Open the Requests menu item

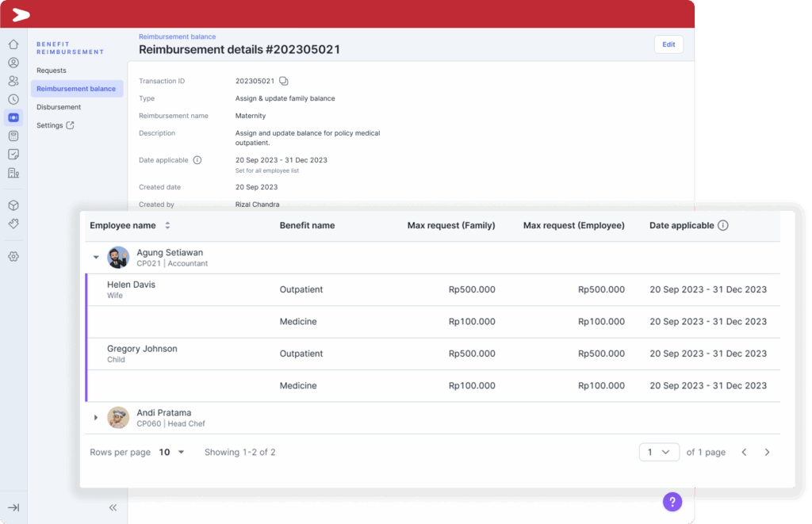[52, 71]
